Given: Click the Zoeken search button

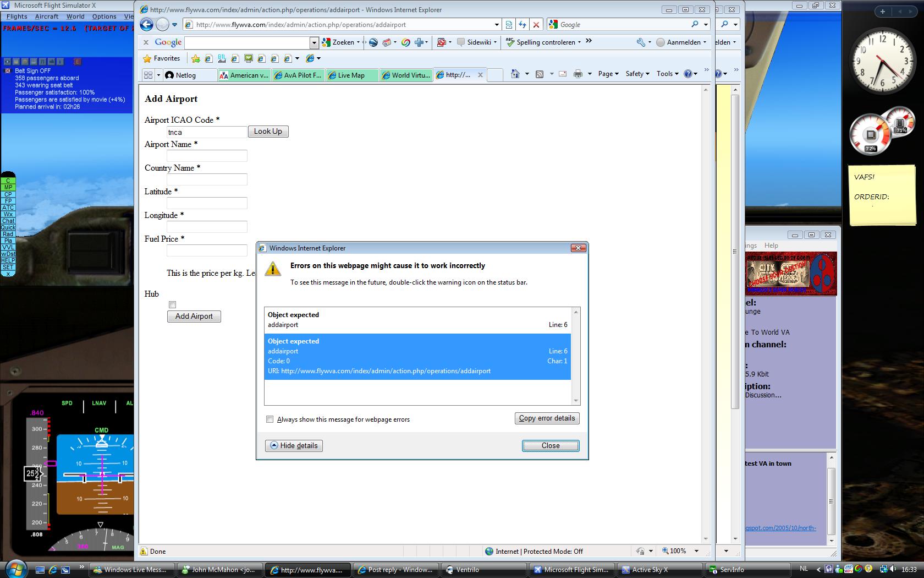Looking at the screenshot, I should coord(341,42).
